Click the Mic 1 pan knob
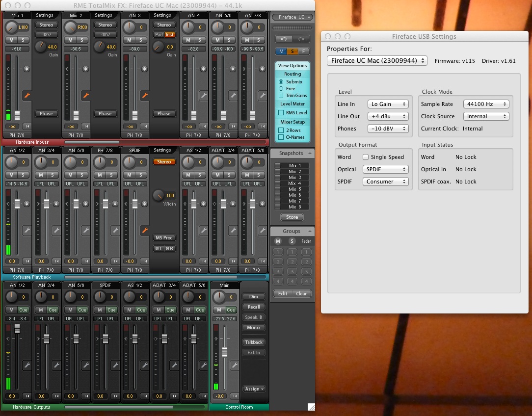532x416 pixels. pos(11,27)
